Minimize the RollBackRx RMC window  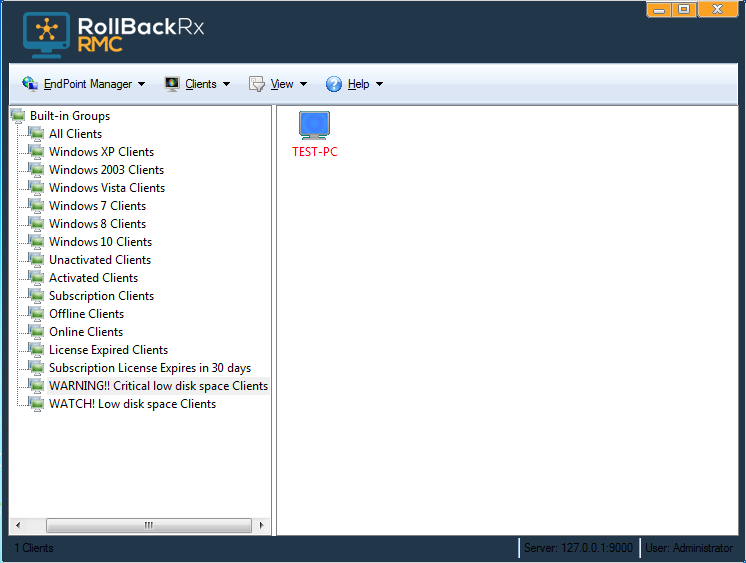coord(659,10)
